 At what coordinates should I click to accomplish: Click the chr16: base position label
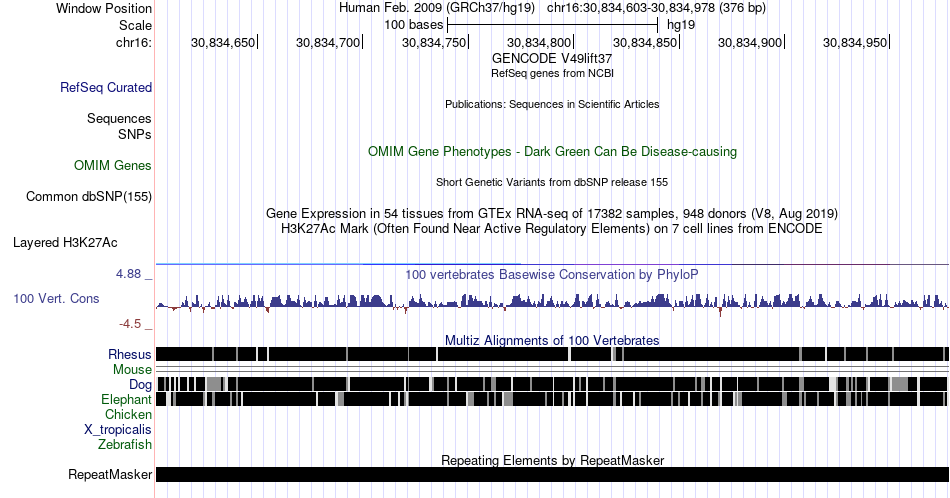pyautogui.click(x=133, y=42)
